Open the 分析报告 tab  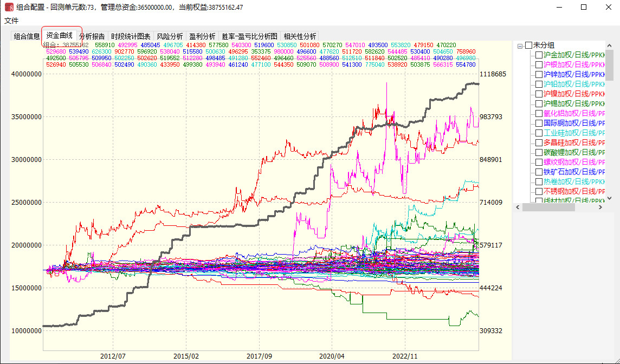[92, 36]
